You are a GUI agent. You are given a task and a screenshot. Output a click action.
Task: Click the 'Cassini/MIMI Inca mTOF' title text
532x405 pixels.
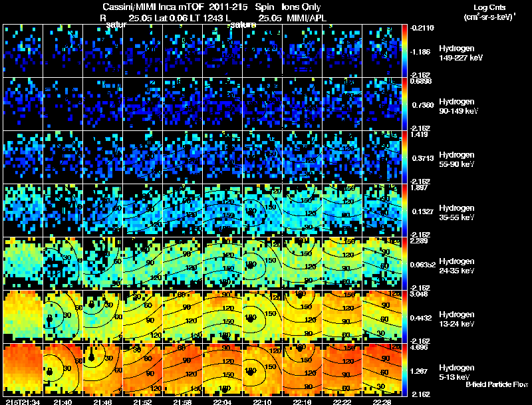click(153, 7)
